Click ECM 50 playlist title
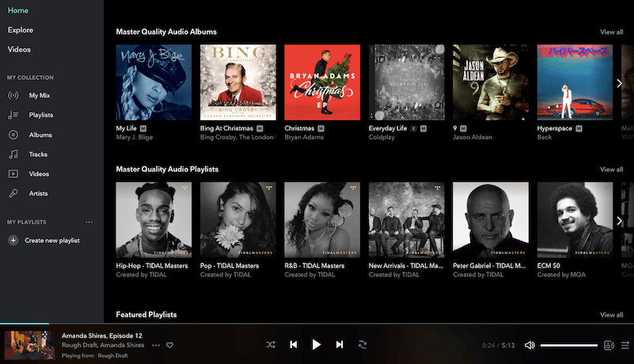This screenshot has width=634, height=364. [x=549, y=266]
